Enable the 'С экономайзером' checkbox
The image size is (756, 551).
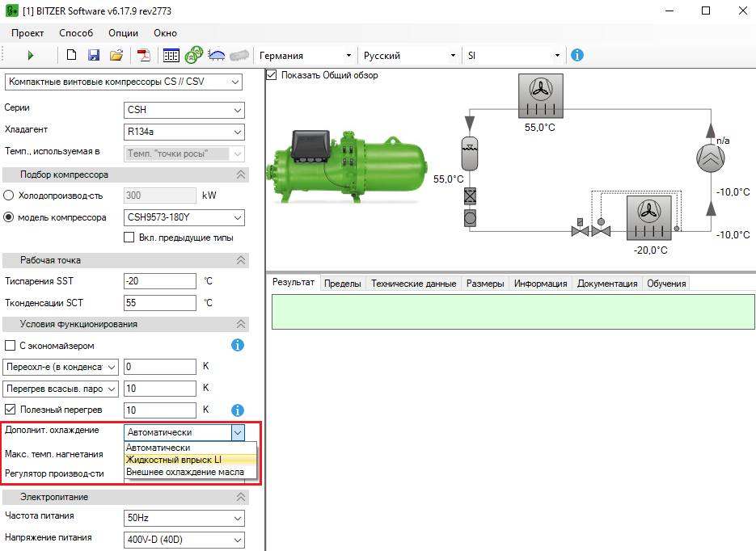(x=11, y=346)
